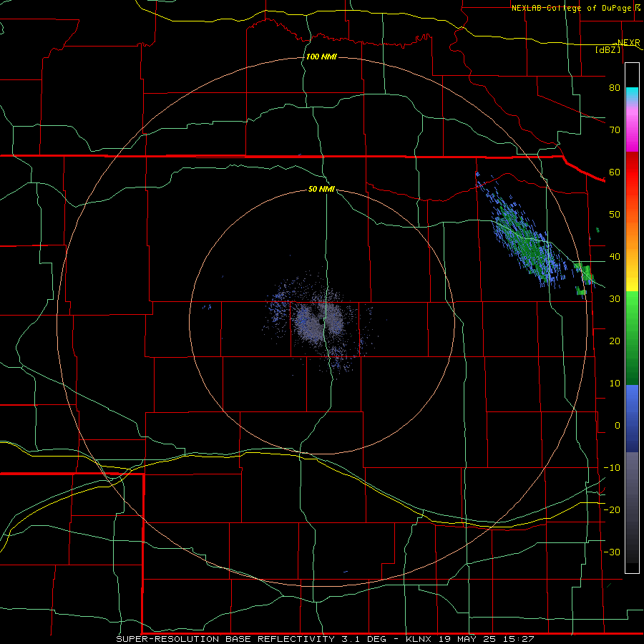Screen dimensions: 644x644
Task: Click the radar site center inside the 50 NMI ring
Action: pos(321,321)
